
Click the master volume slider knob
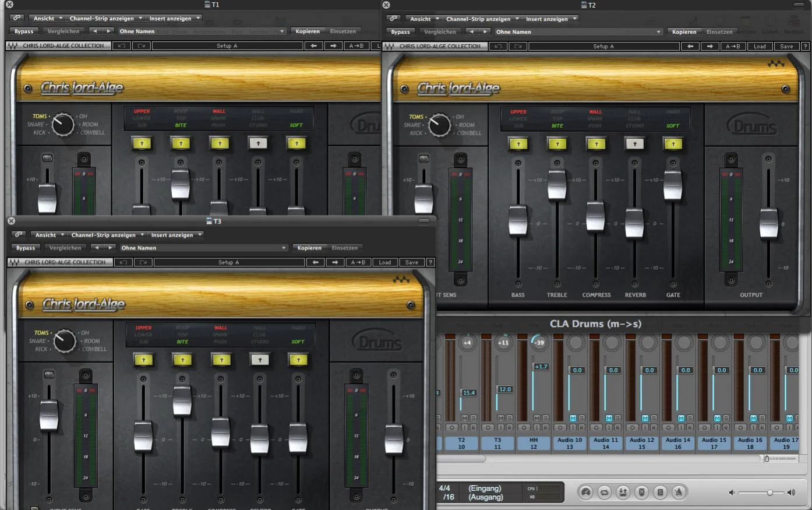pos(770,493)
